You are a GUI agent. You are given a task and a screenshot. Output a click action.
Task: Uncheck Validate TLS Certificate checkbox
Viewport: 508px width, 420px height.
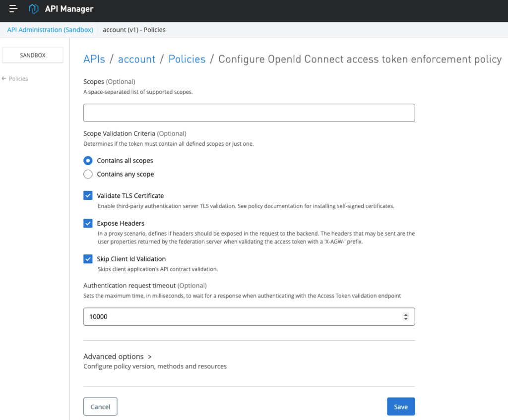(88, 195)
